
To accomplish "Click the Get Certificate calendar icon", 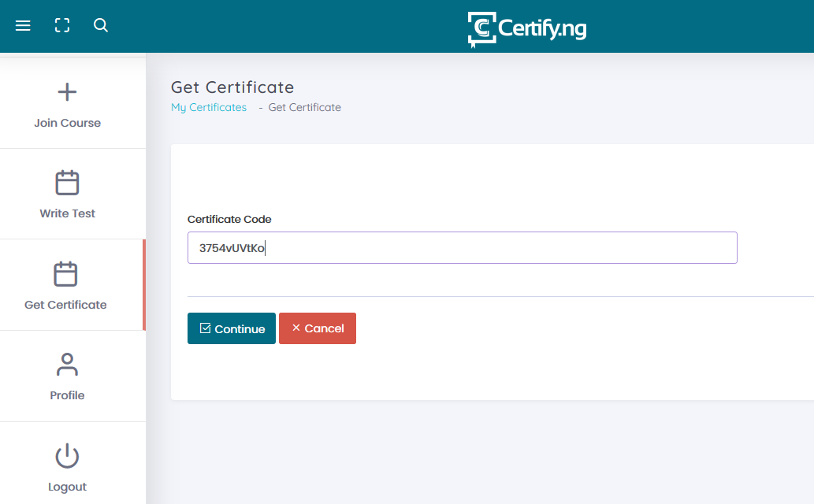I will 66,274.
